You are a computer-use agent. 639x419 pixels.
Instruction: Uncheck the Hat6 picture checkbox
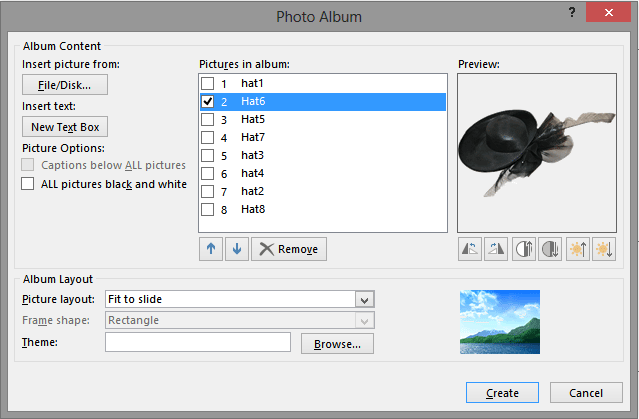click(207, 101)
